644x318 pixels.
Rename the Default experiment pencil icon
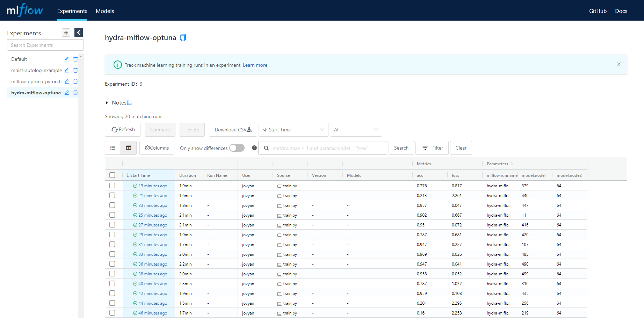tap(67, 59)
